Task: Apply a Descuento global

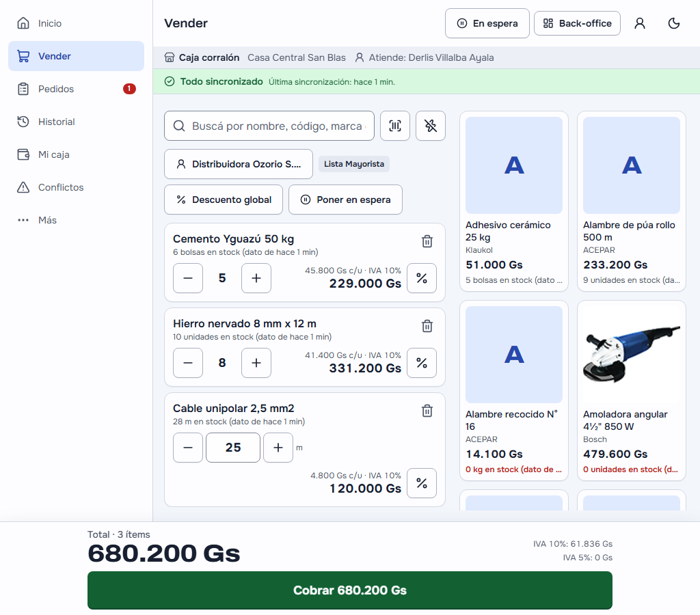Action: pyautogui.click(x=224, y=200)
